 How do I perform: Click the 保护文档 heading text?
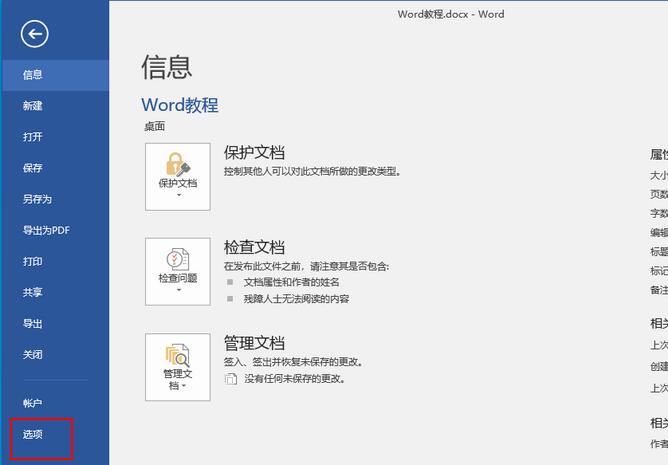point(254,153)
